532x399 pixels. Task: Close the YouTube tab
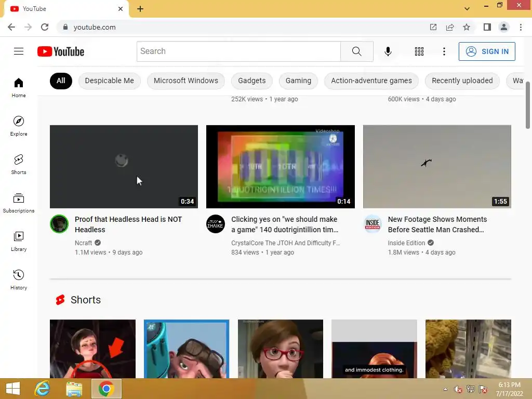tap(121, 9)
